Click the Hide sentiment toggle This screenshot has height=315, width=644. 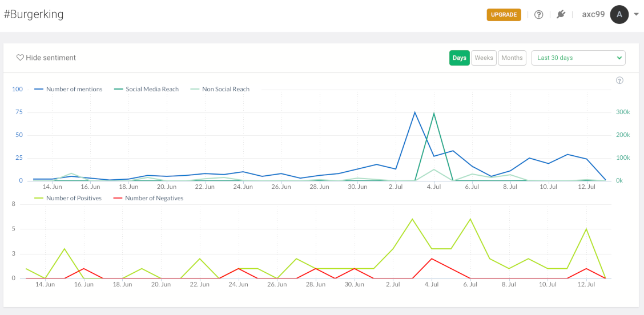pos(46,58)
